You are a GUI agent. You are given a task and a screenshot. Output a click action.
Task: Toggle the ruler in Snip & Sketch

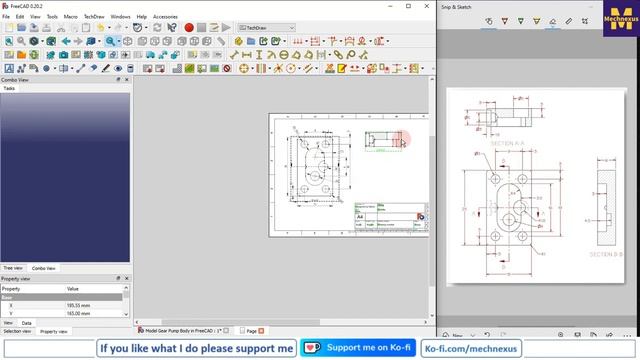click(x=569, y=21)
